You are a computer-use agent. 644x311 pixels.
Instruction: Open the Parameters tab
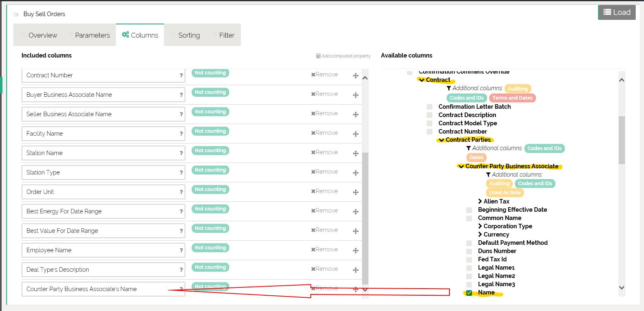tap(92, 35)
